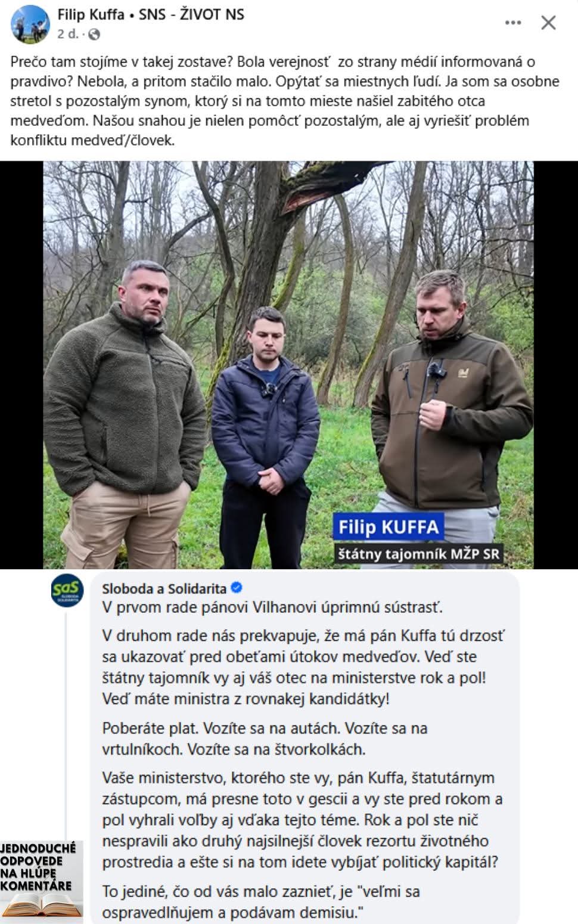Close the post with the X icon
This screenshot has width=578, height=924.
[x=548, y=23]
